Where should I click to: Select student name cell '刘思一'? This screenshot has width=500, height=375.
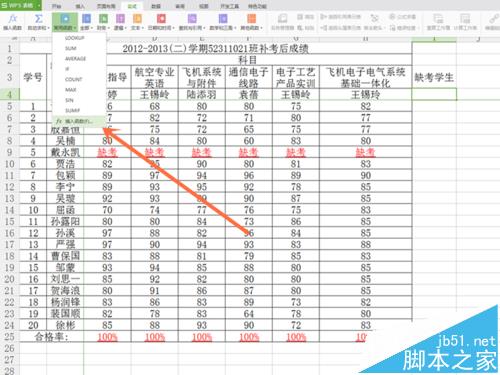[x=65, y=279]
